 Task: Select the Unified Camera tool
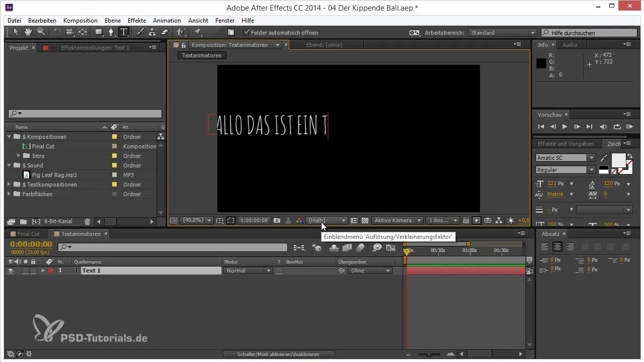coord(69,32)
